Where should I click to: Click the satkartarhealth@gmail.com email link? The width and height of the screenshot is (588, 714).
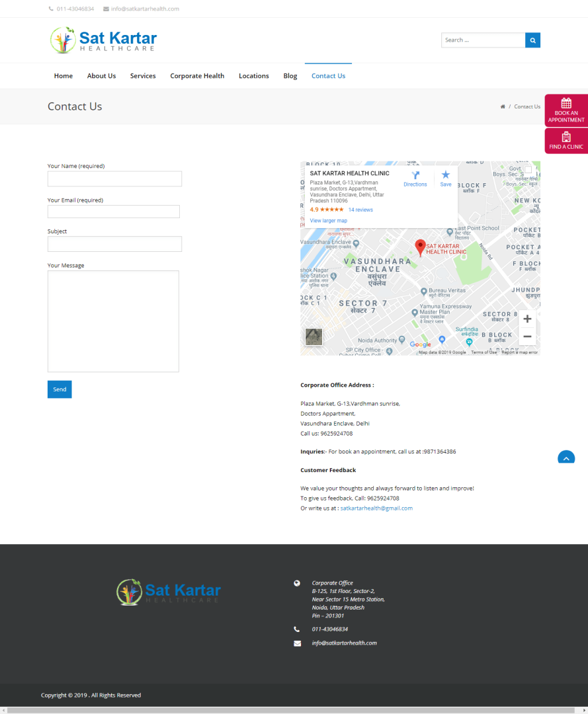point(376,508)
